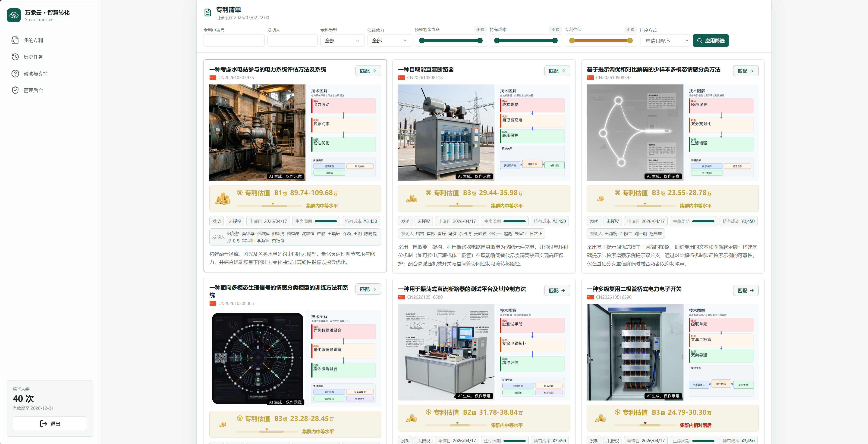The height and width of the screenshot is (444, 868).
Task: Click 匹配 on the 振荡式直流断路器测试平台 card
Action: pyautogui.click(x=557, y=291)
